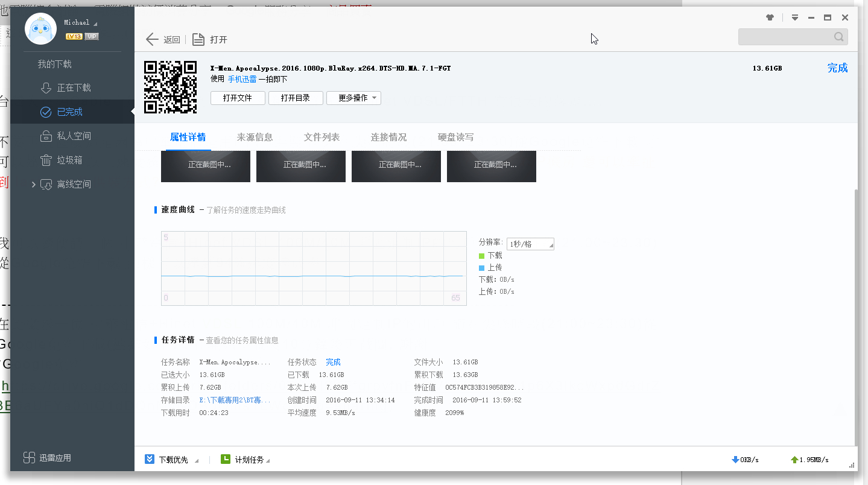Click the task name X-Men.Apocalypse value
Viewport: 868px width, 485px height.
pyautogui.click(x=235, y=362)
